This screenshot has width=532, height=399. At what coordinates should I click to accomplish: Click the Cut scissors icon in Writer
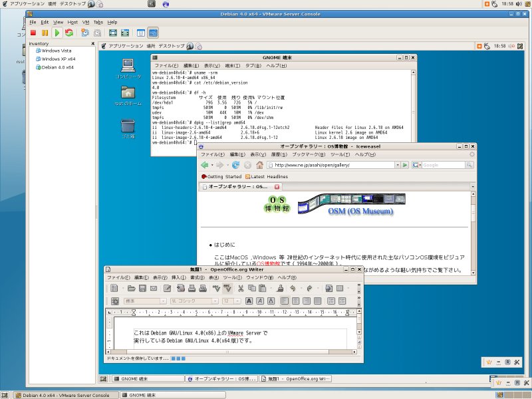coord(241,289)
